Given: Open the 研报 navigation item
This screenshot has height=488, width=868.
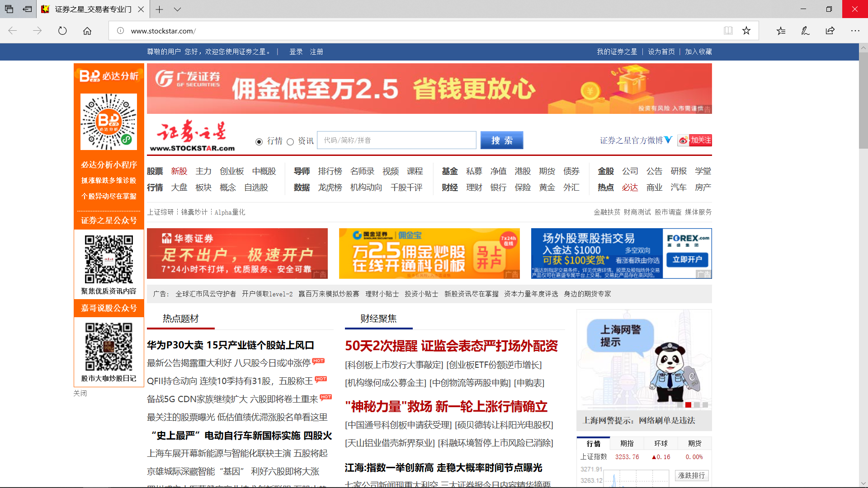Looking at the screenshot, I should coord(679,171).
